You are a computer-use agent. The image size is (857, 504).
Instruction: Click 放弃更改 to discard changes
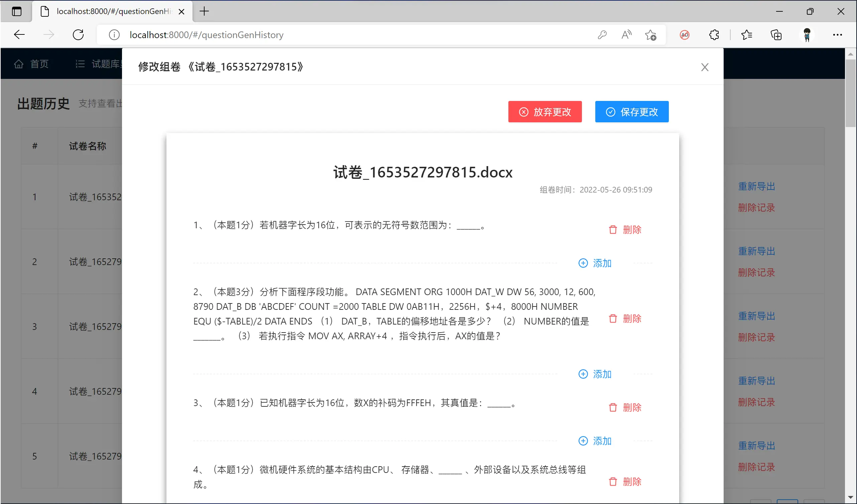click(545, 112)
